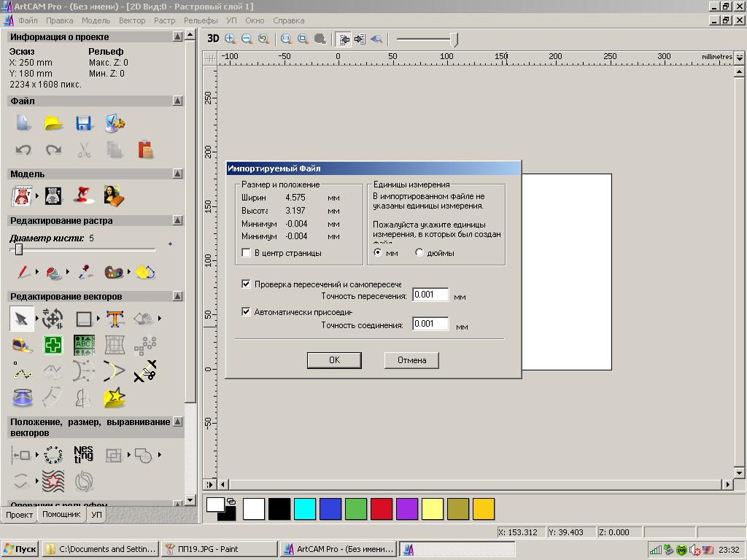Click the node editing icon
The height and width of the screenshot is (560, 747).
coord(22,370)
